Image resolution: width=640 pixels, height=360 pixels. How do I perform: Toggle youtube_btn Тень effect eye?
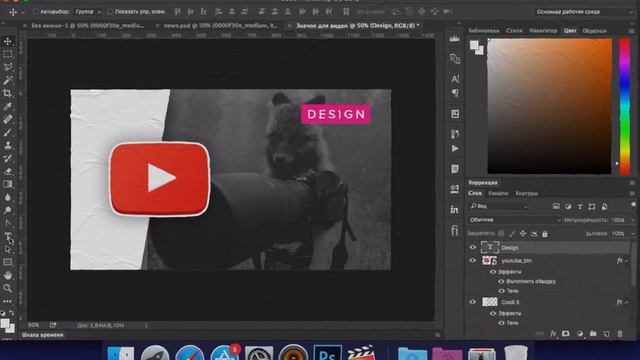501,291
